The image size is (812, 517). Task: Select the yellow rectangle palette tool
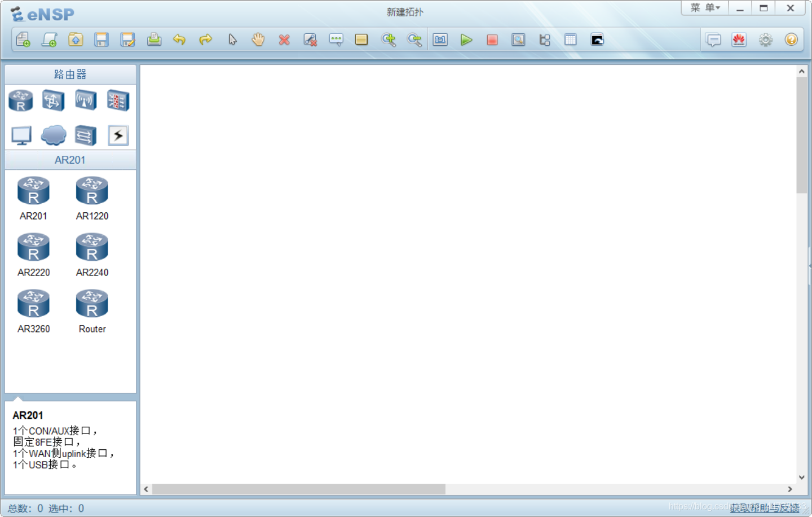(x=361, y=40)
